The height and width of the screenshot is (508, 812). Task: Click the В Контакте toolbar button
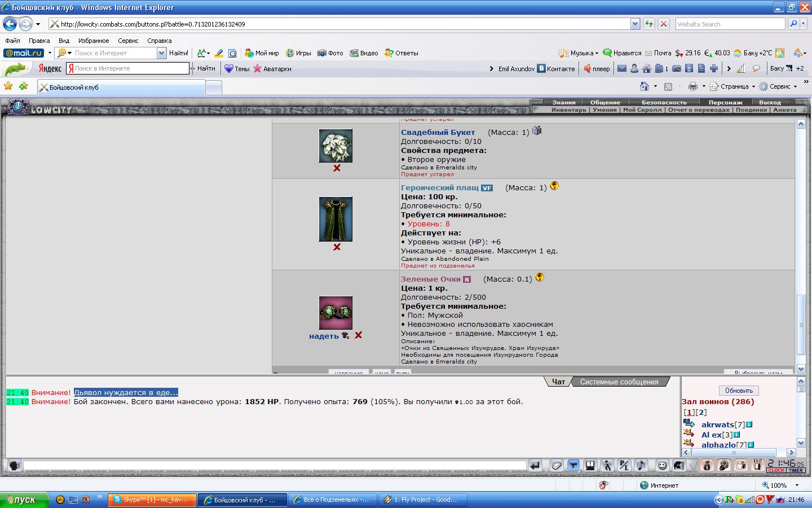[x=556, y=68]
